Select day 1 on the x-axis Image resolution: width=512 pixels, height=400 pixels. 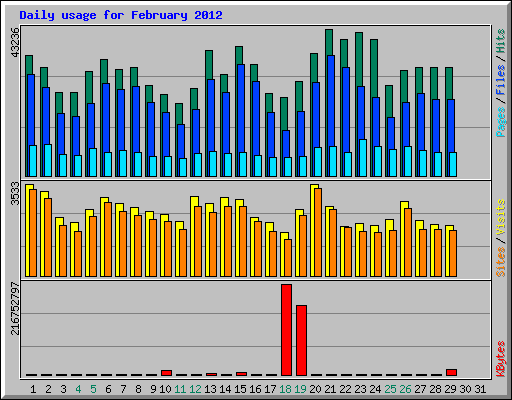point(33,389)
